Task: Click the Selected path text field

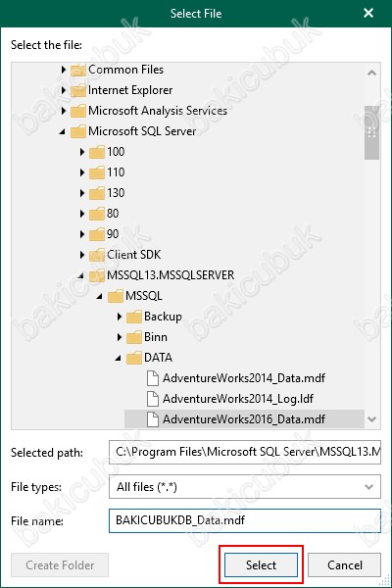Action: (245, 452)
